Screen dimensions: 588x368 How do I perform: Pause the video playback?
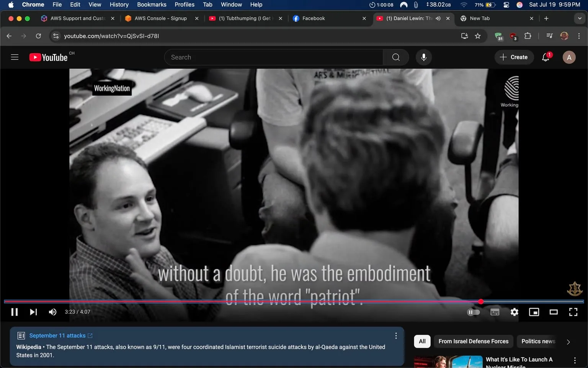[15, 312]
